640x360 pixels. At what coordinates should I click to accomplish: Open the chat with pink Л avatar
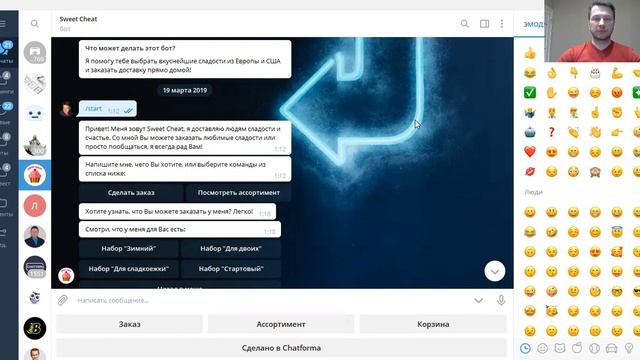[x=35, y=206]
